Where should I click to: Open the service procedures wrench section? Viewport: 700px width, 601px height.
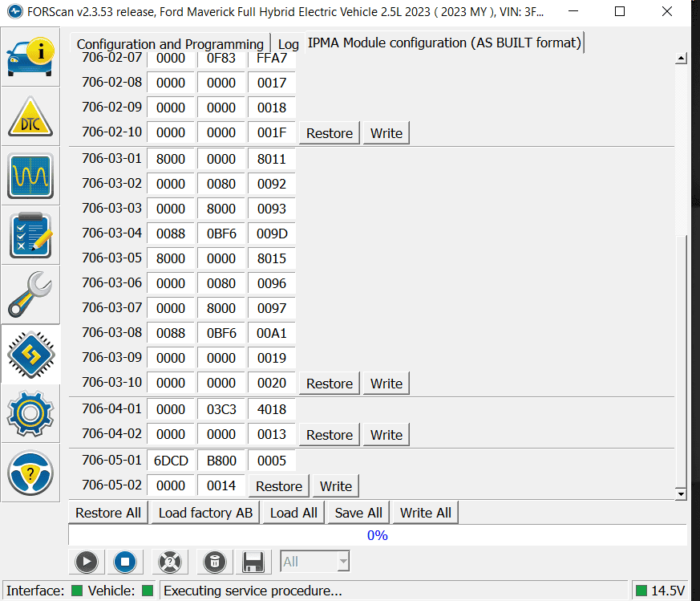click(x=30, y=294)
